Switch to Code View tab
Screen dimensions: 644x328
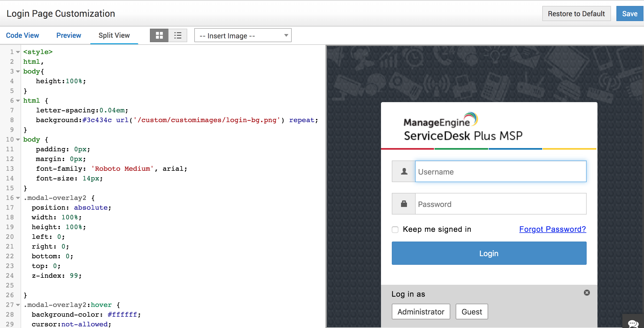tap(23, 36)
